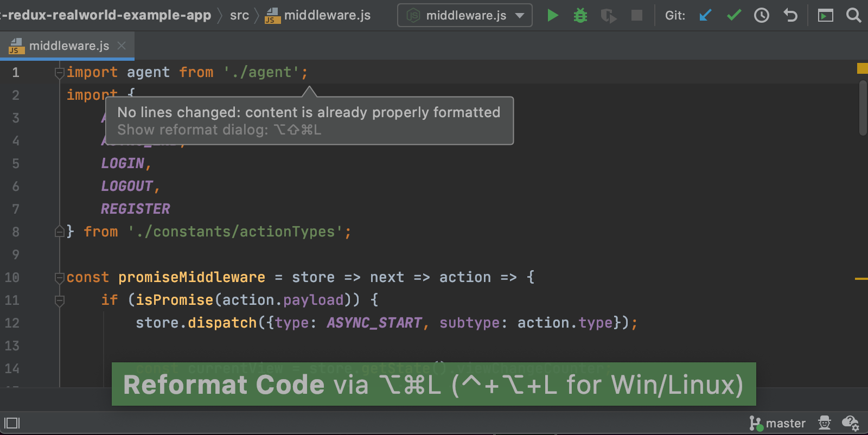This screenshot has height=435, width=868.
Task: Close the middleware.js editor tab
Action: (x=122, y=46)
